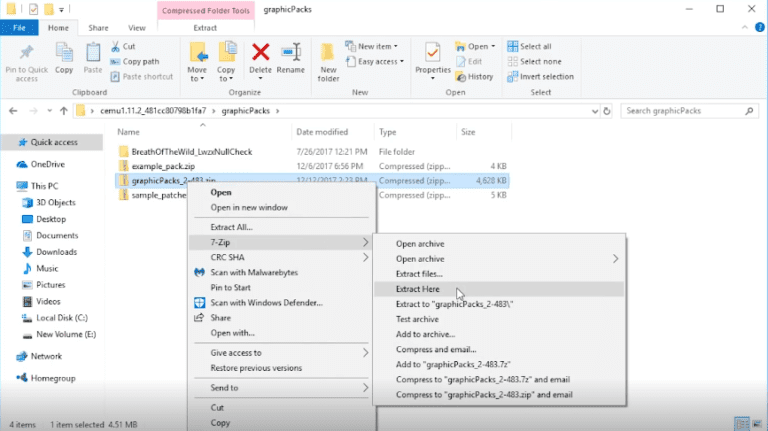Open the Share ribbon tab

98,28
